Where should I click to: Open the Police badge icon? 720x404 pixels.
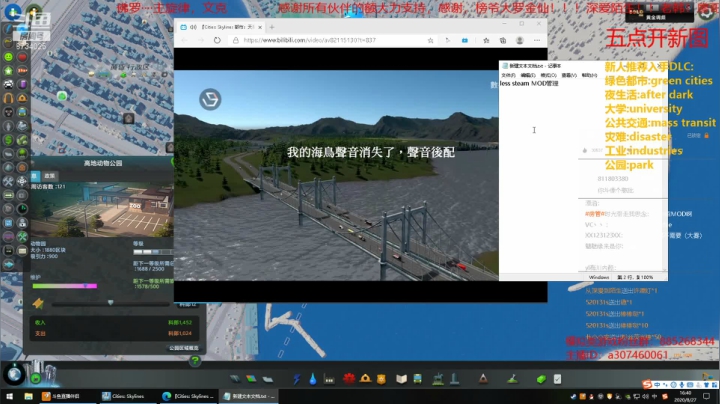pyautogui.click(x=381, y=379)
